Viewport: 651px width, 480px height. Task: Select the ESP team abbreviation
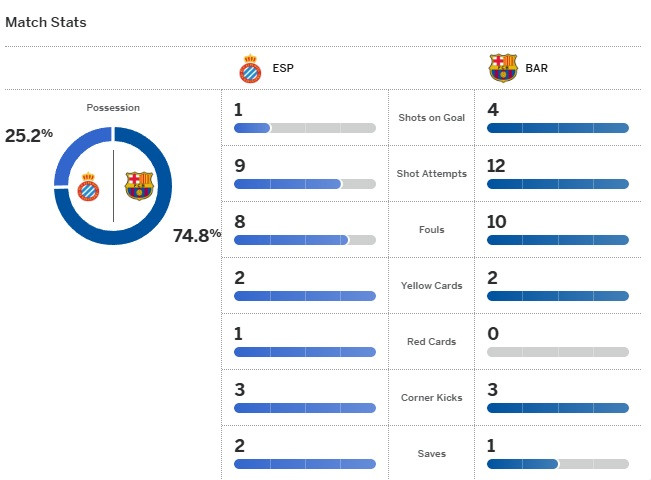click(x=283, y=68)
